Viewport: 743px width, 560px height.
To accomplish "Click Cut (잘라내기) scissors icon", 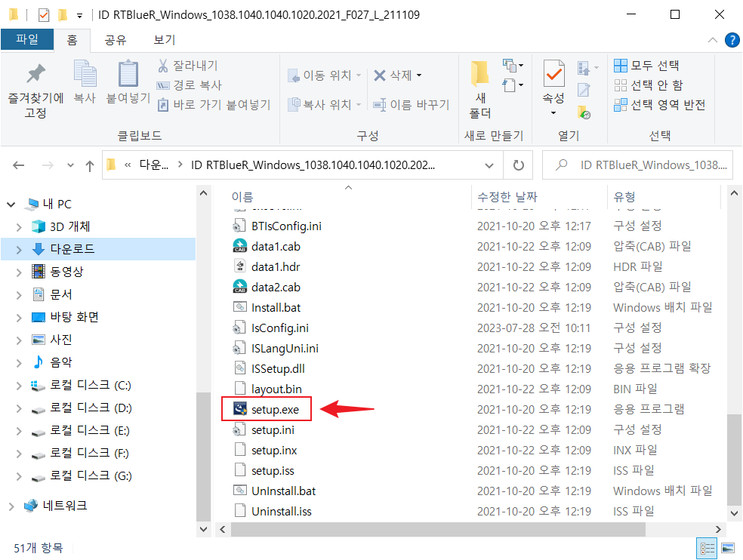I will pyautogui.click(x=188, y=66).
